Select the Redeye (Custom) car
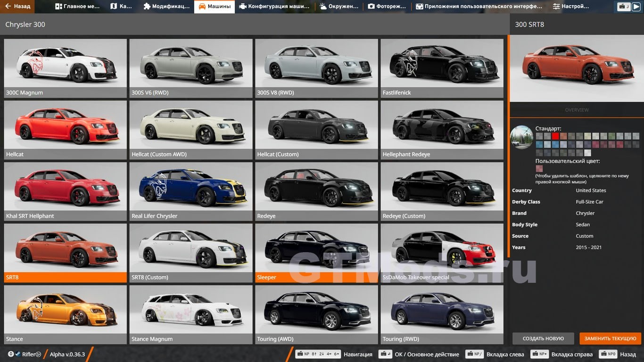This screenshot has height=362, width=644. (x=442, y=191)
